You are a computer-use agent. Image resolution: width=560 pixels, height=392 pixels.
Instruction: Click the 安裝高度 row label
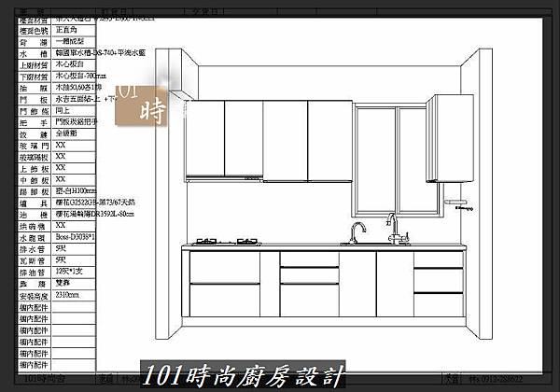[35, 296]
